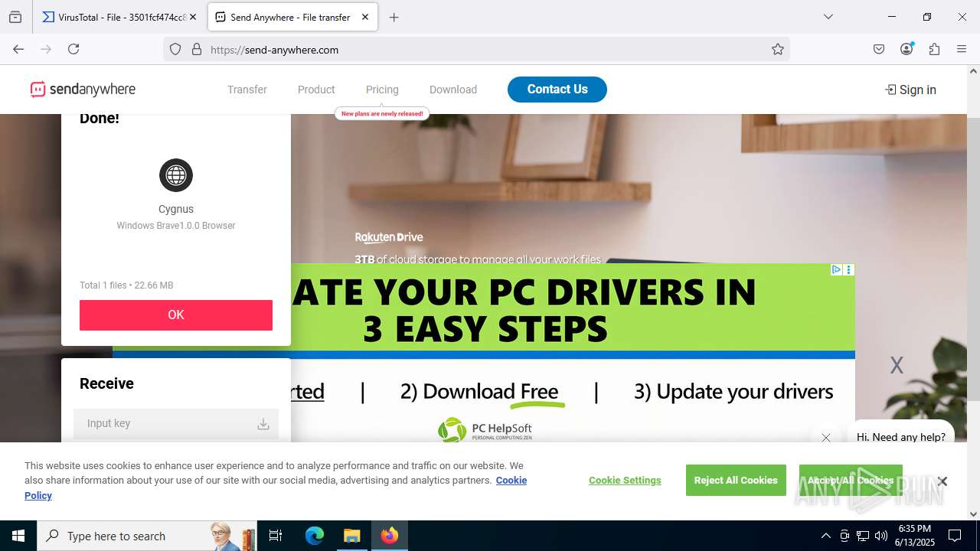Open the Cookie Policy link
Image resolution: width=980 pixels, height=551 pixels.
click(511, 481)
